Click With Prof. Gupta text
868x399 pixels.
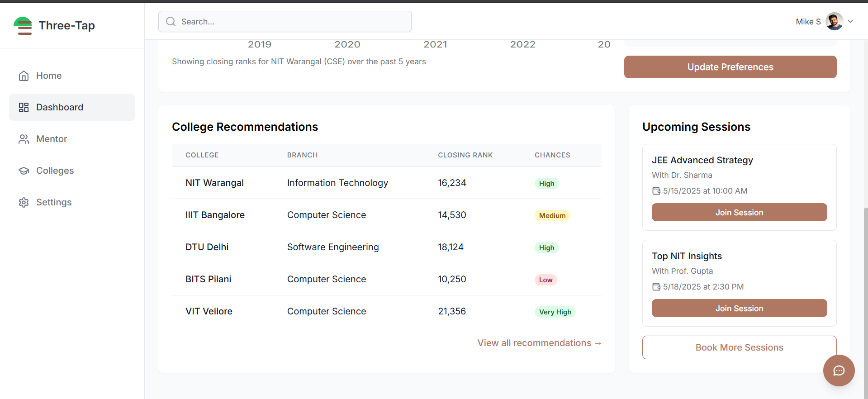pos(682,271)
